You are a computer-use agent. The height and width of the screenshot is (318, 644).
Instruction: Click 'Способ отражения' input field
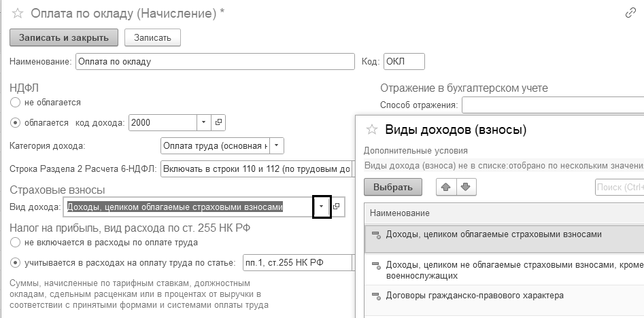(553, 105)
